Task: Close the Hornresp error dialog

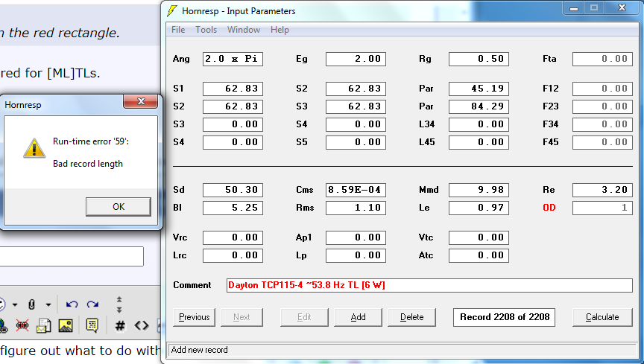Action: pyautogui.click(x=140, y=101)
